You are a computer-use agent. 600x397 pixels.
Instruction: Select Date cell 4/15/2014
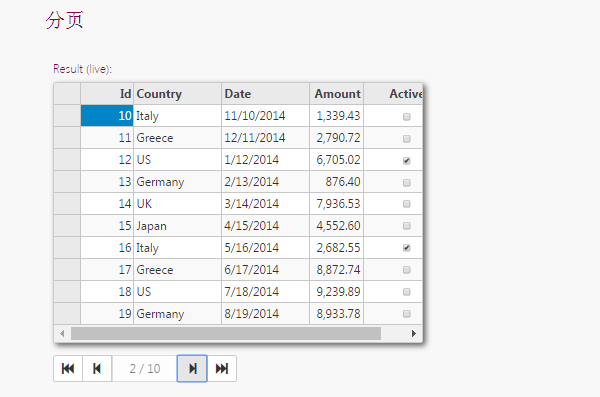tap(265, 225)
